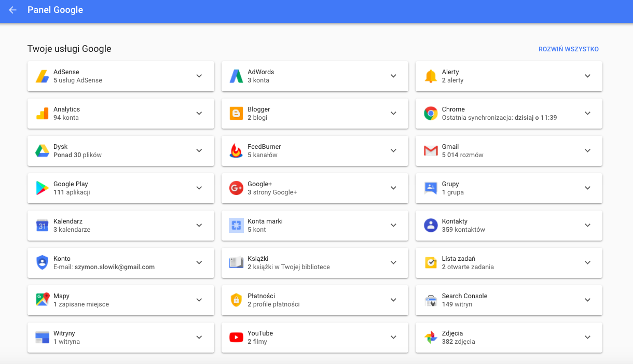Click the Alerty bell icon

pos(431,76)
